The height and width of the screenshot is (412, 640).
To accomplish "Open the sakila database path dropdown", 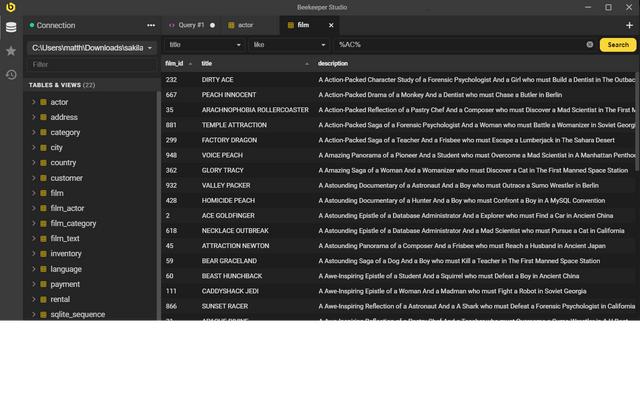I will (x=92, y=48).
